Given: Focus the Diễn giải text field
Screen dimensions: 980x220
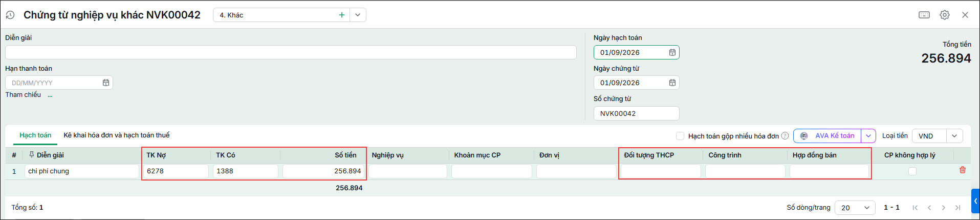Looking at the screenshot, I should (x=291, y=52).
